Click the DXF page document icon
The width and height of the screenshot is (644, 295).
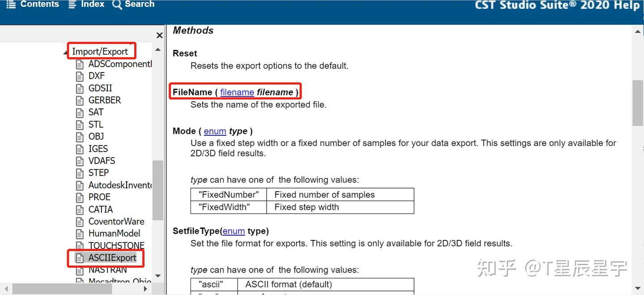click(80, 76)
